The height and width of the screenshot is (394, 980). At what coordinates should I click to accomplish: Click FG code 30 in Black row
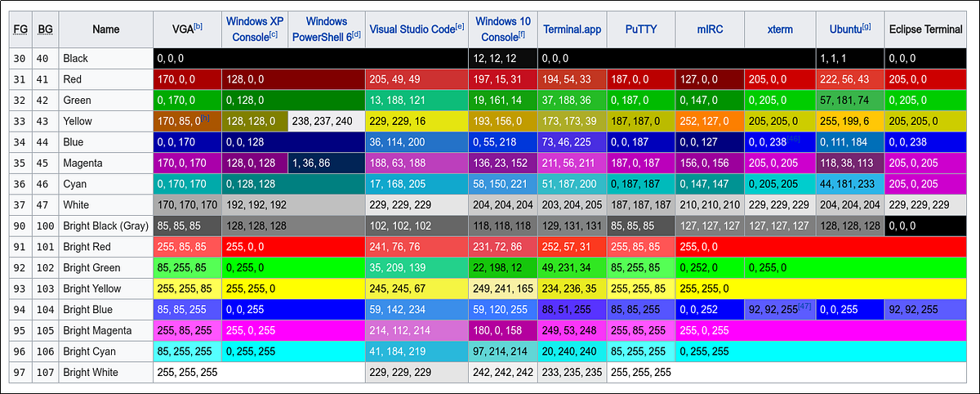pos(20,59)
